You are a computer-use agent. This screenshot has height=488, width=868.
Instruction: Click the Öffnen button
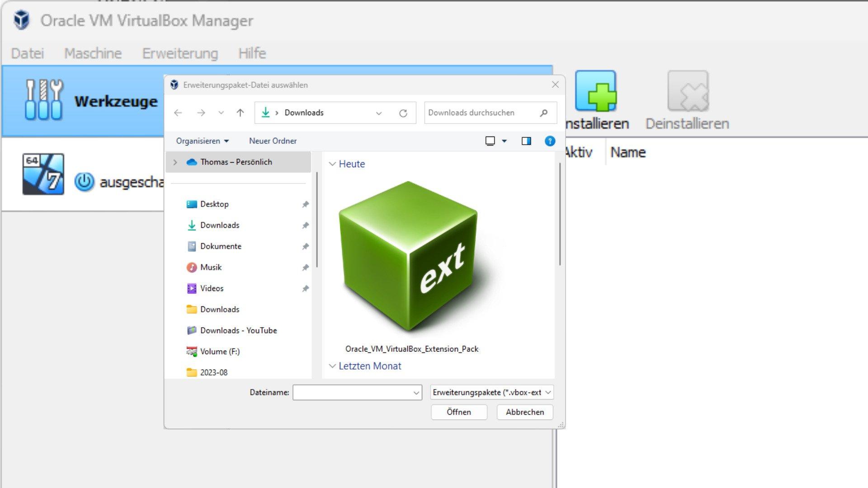[459, 412]
